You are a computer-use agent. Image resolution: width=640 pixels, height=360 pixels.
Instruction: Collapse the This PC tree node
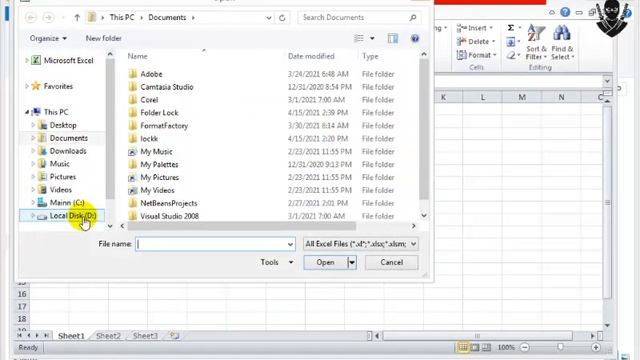[x=27, y=112]
